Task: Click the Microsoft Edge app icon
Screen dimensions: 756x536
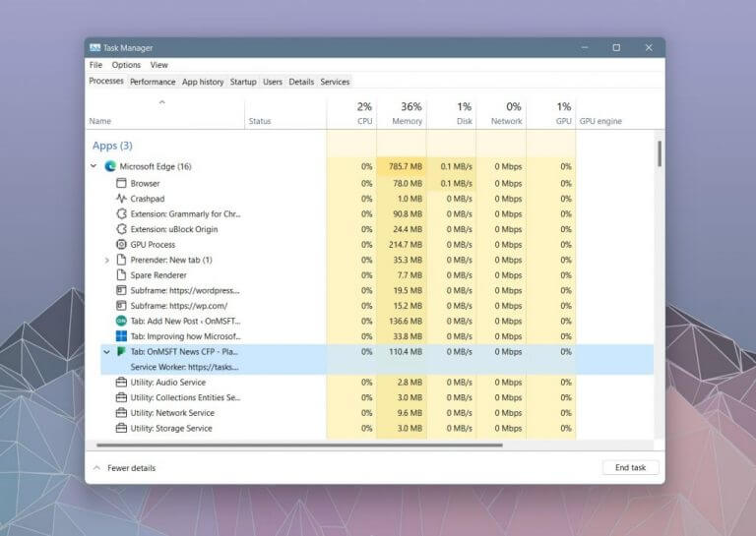Action: [110, 166]
